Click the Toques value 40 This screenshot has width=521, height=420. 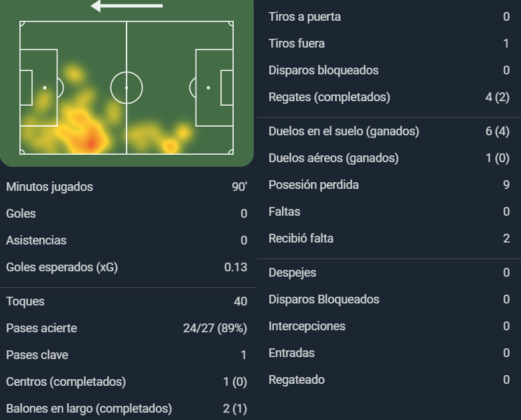click(240, 301)
